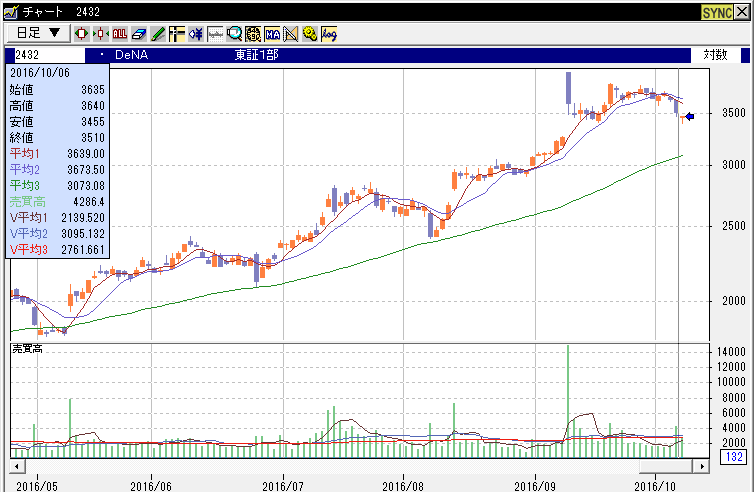Screen dimensions: 754x492
Task: Toggle the 対数 logarithmic scale button
Action: point(715,55)
